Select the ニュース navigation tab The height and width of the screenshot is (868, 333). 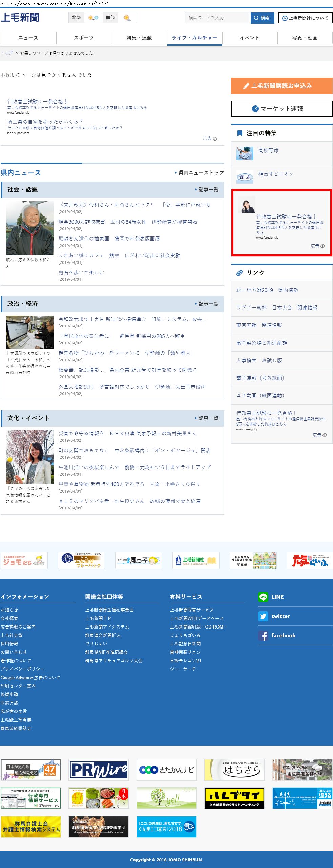point(28,38)
